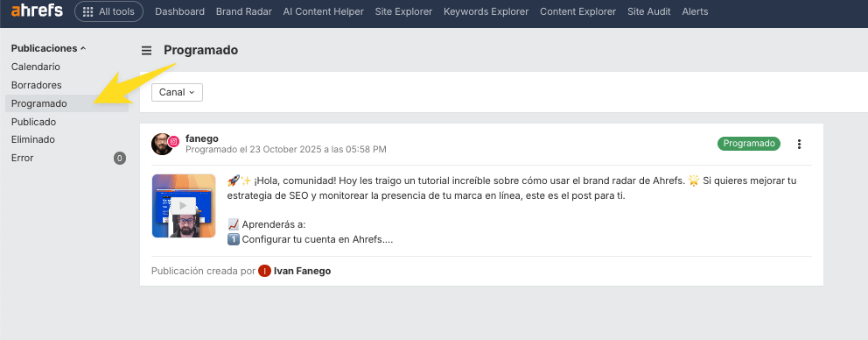Screen dimensions: 868x340
Task: Select Borradores in the sidebar
Action: [x=36, y=85]
